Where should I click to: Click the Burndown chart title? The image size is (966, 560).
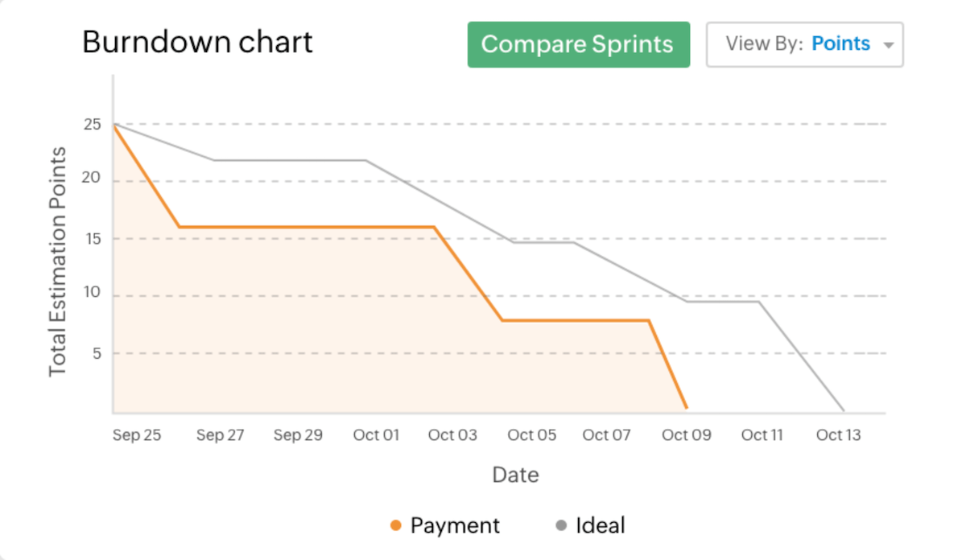(x=197, y=42)
